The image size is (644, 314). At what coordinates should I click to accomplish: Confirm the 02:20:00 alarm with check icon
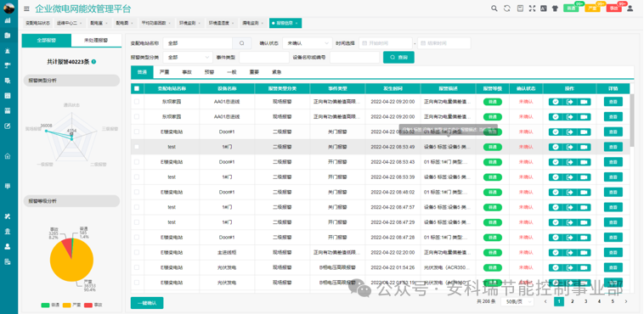click(x=556, y=252)
